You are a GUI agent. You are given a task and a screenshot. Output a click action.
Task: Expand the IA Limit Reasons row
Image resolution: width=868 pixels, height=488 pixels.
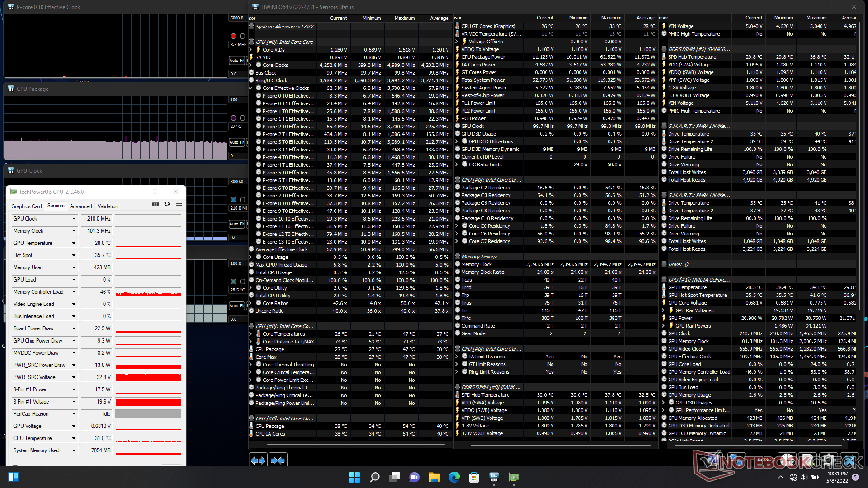[457, 357]
